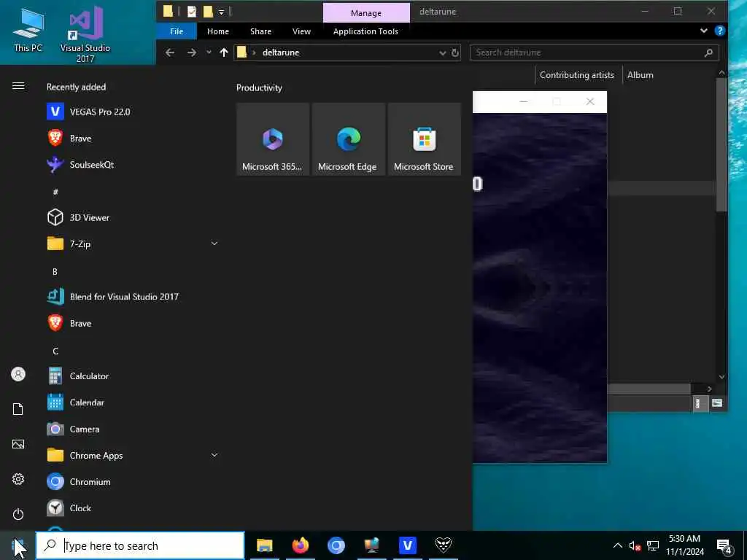747x560 pixels.
Task: Open Settings gear in Start sidebar
Action: coord(18,479)
